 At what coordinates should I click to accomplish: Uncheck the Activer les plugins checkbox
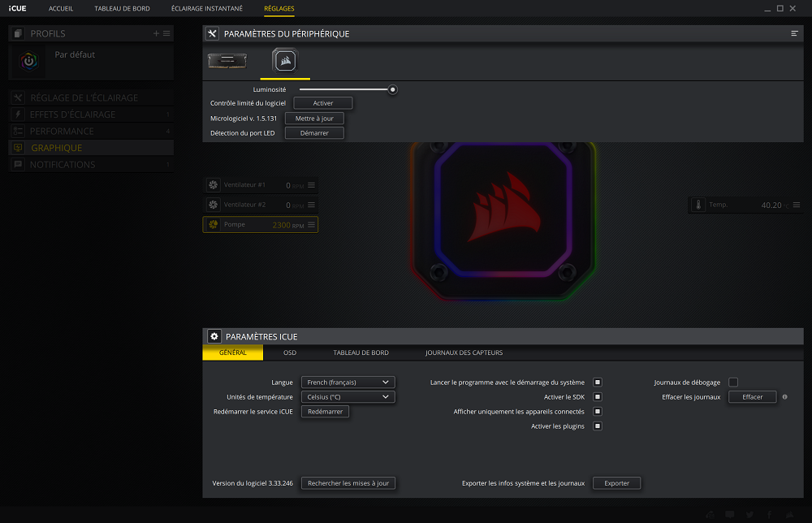[x=598, y=426]
